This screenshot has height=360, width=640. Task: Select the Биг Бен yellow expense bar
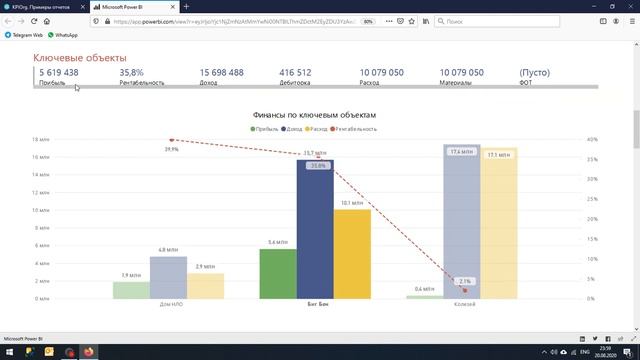(x=352, y=254)
